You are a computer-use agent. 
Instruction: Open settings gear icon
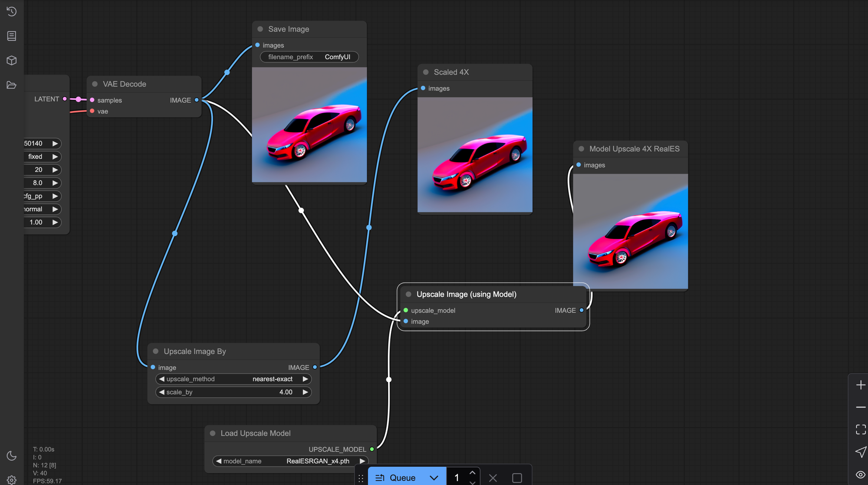(x=12, y=479)
